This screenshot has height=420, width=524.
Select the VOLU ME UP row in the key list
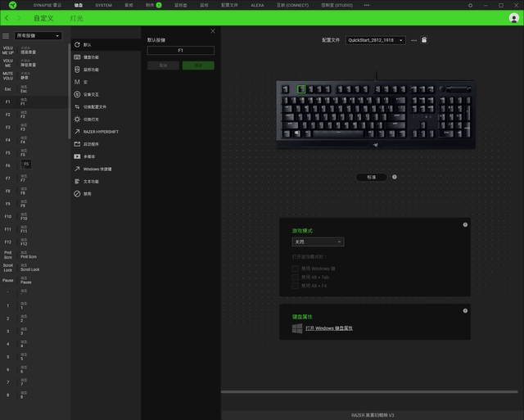coord(34,51)
